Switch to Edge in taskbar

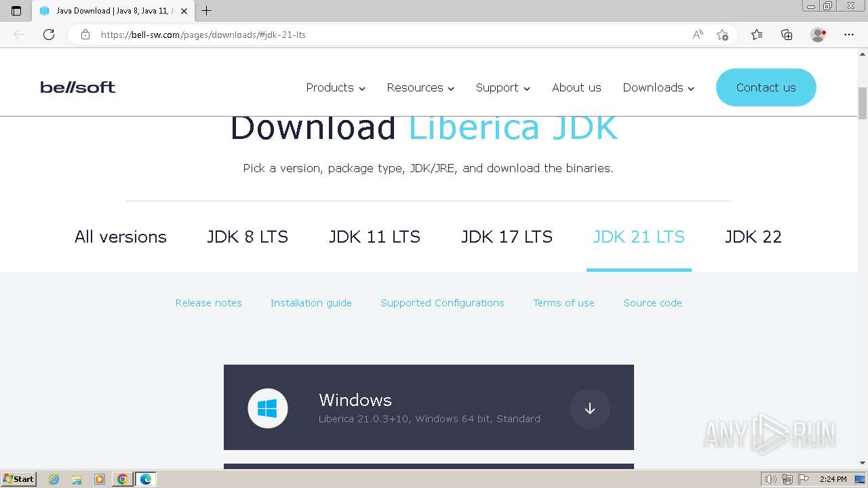pos(146,479)
